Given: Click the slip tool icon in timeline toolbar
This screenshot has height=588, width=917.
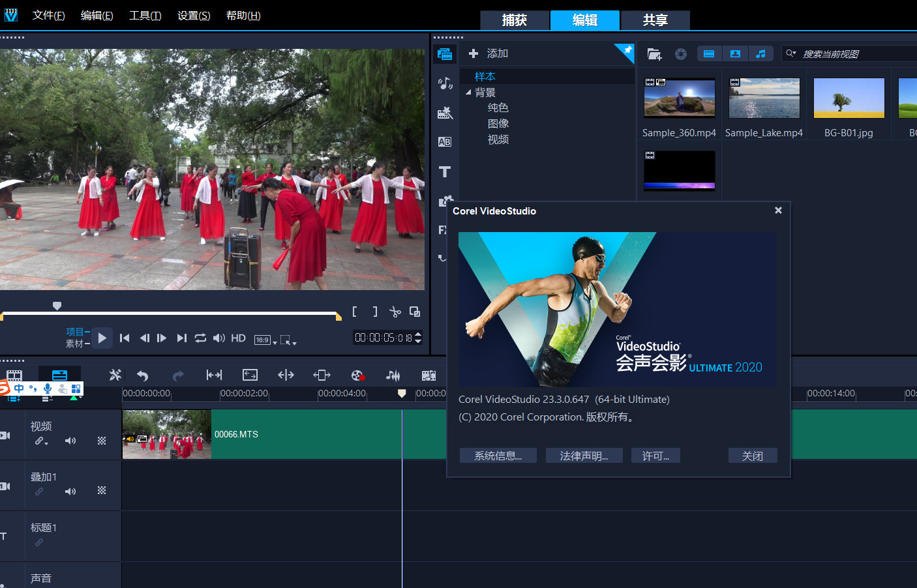Looking at the screenshot, I should 214,375.
